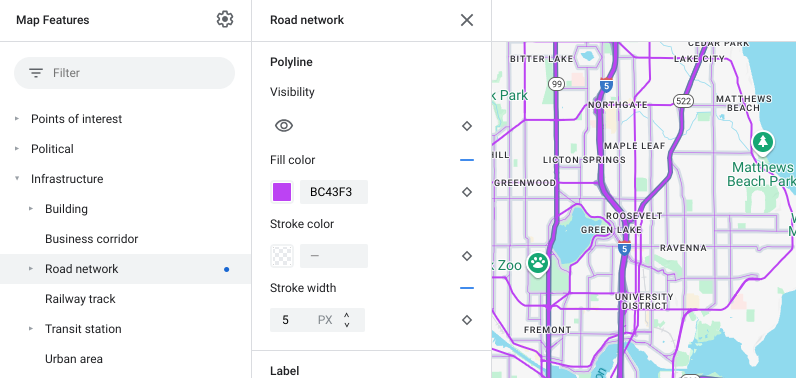Click the LICTON SPRINGS label

pos(584,160)
